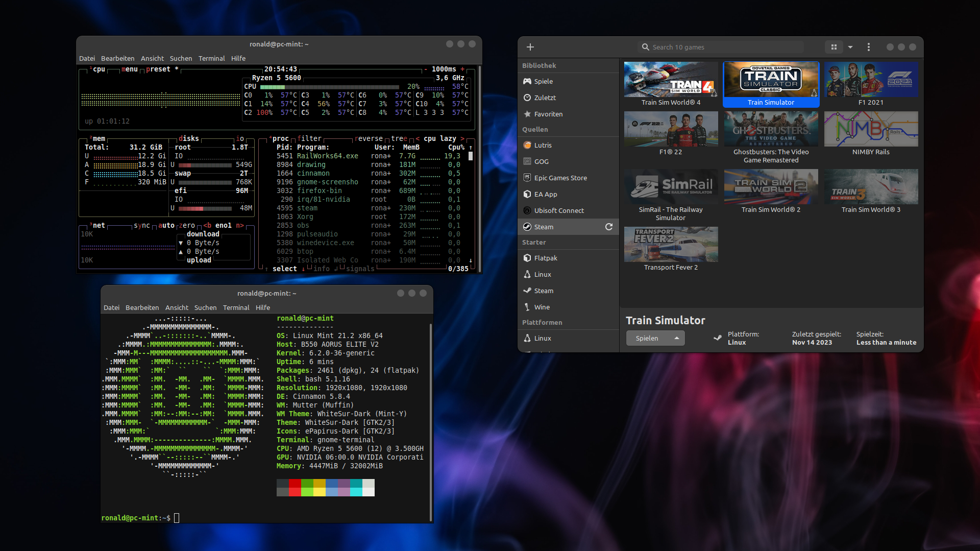This screenshot has height=551, width=980.
Task: Cycle the btop preset option
Action: click(162, 69)
